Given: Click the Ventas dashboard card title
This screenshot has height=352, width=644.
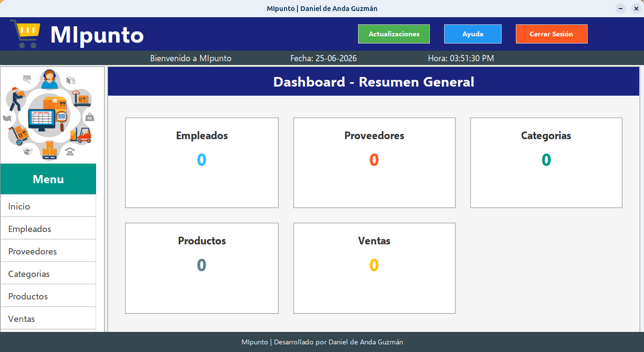Looking at the screenshot, I should (x=374, y=241).
